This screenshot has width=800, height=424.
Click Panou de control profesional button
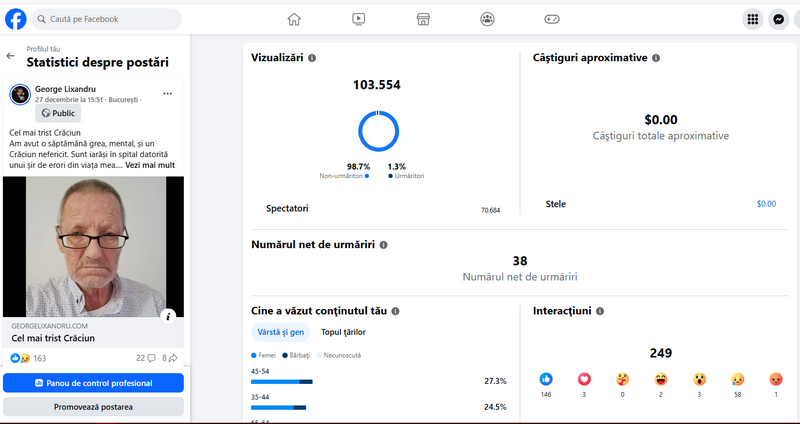click(x=93, y=383)
